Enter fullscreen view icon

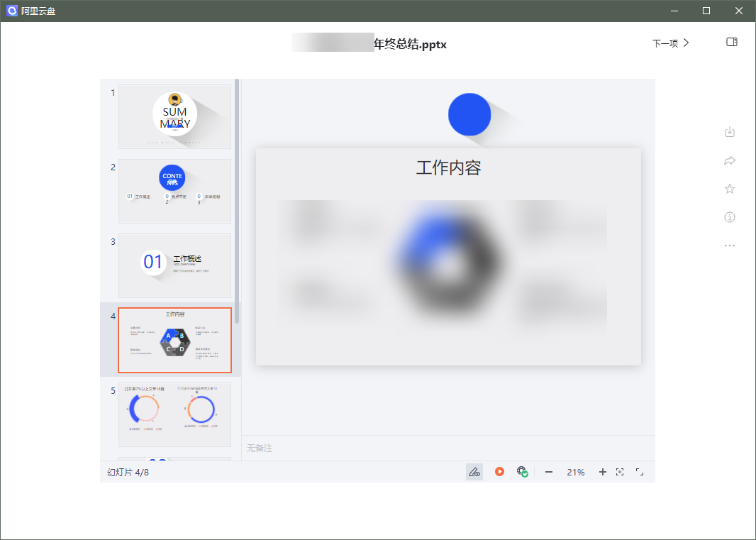[640, 472]
